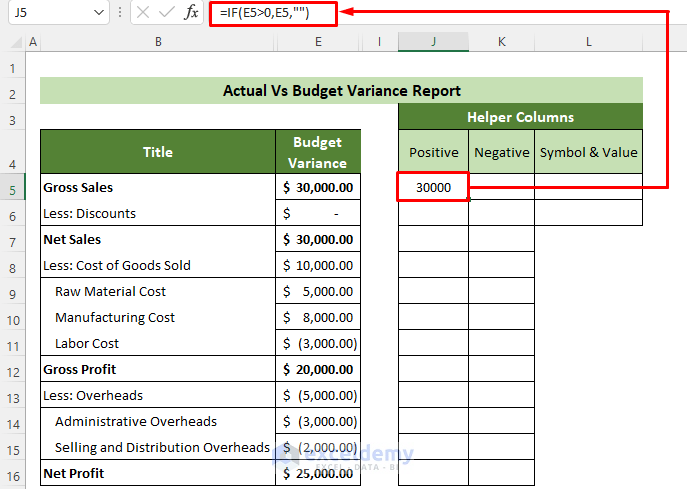
Task: Click the Negative column header cell
Action: pos(501,152)
